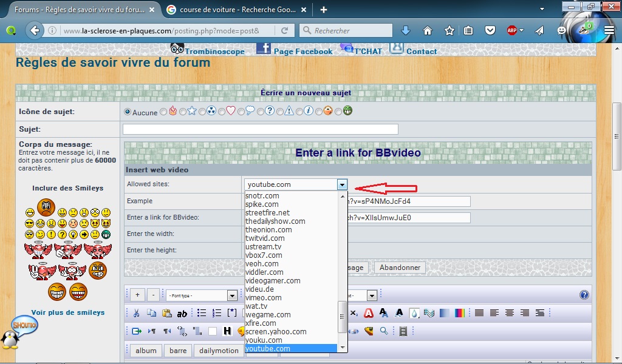Open the rainbow gradient text tool
Viewport: 622px width, 364px height.
tap(459, 313)
